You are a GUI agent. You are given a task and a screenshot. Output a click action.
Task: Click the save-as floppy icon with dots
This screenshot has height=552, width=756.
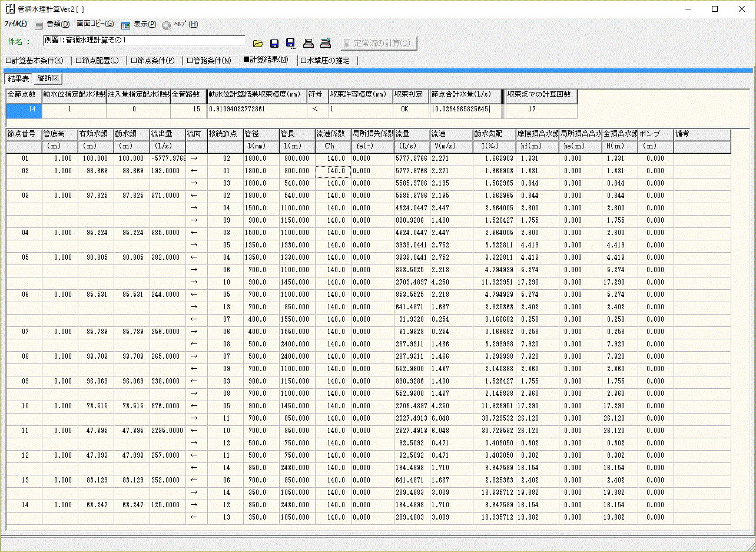coord(290,43)
